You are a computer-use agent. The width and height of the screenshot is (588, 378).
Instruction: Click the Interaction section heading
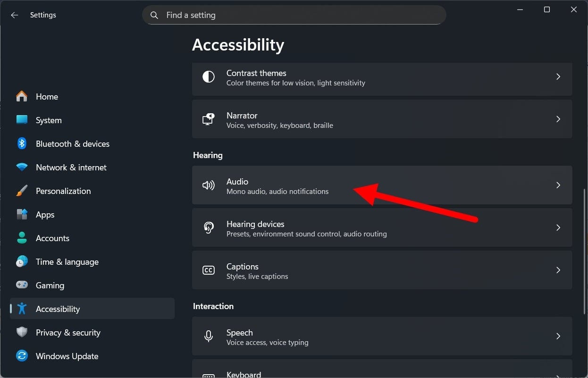[213, 306]
